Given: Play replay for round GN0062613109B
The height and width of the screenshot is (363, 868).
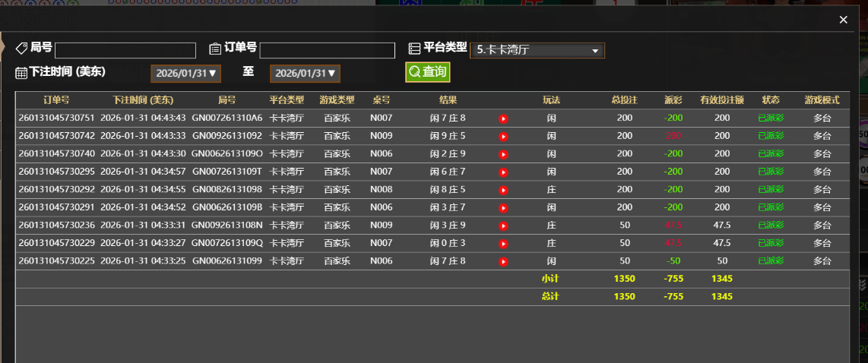Looking at the screenshot, I should pyautogui.click(x=503, y=207).
